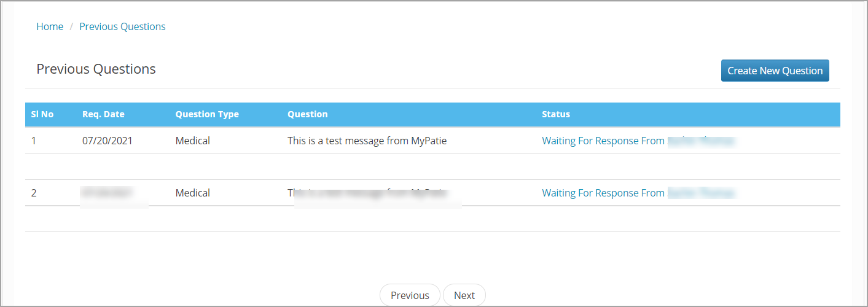
Task: Click the Question column header
Action: 308,114
